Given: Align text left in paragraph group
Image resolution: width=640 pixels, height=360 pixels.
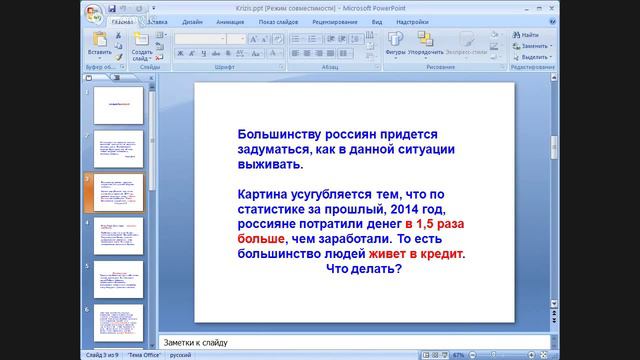Looking at the screenshot, I should coord(295,53).
